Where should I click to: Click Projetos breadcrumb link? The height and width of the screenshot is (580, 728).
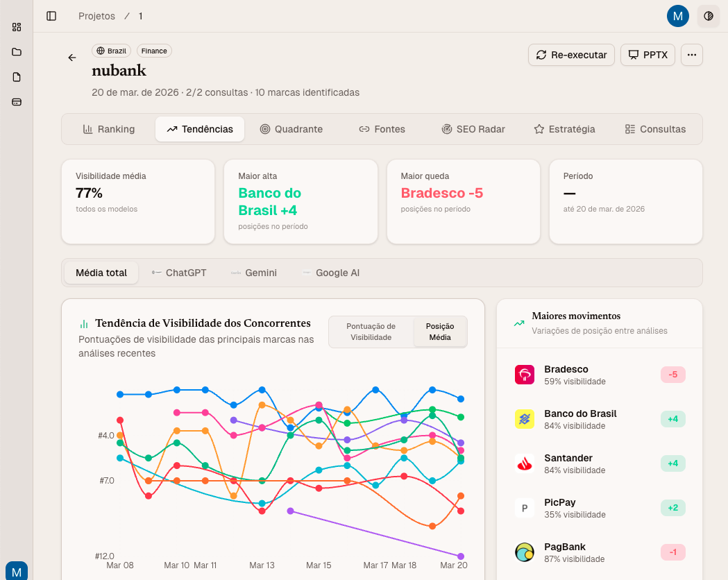[97, 16]
